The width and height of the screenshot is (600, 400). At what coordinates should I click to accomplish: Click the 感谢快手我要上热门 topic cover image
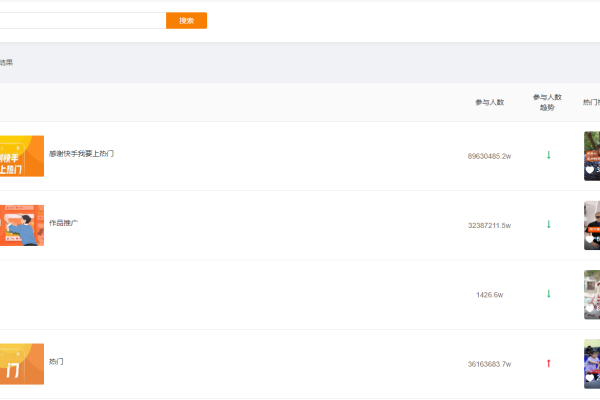(x=21, y=156)
